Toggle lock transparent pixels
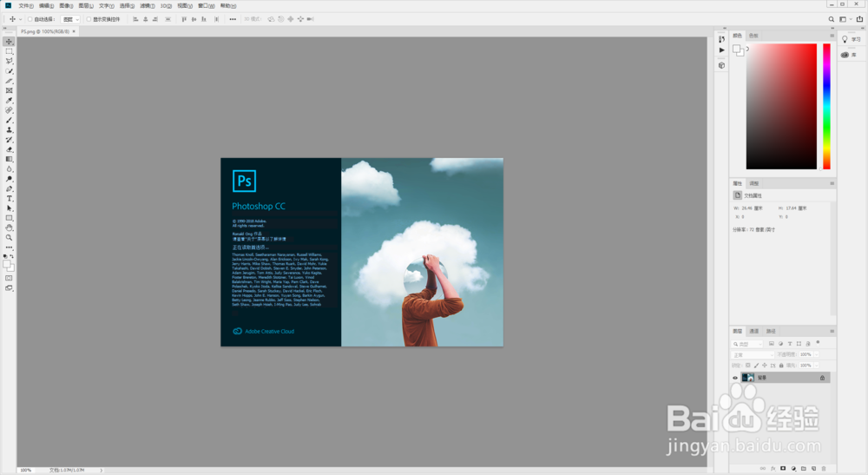The width and height of the screenshot is (868, 475). click(x=748, y=366)
